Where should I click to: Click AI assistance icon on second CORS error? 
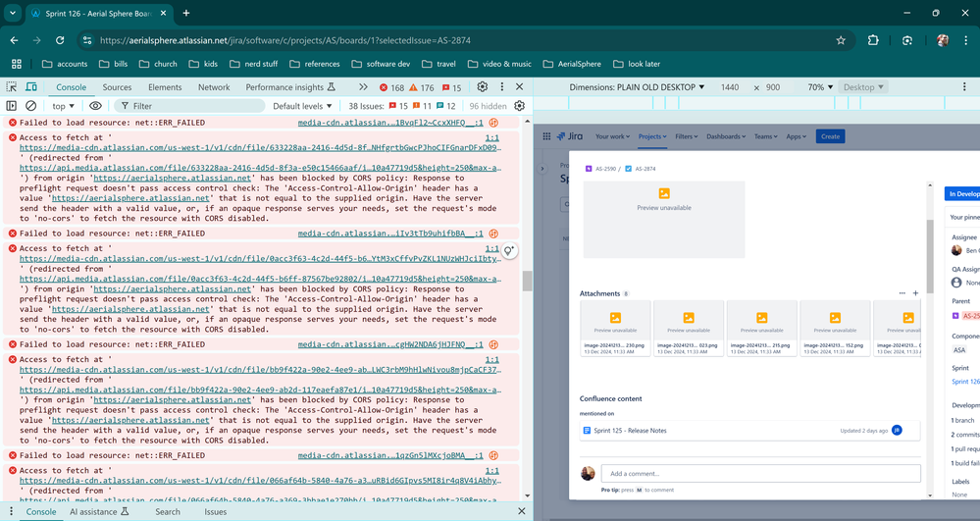pyautogui.click(x=509, y=251)
